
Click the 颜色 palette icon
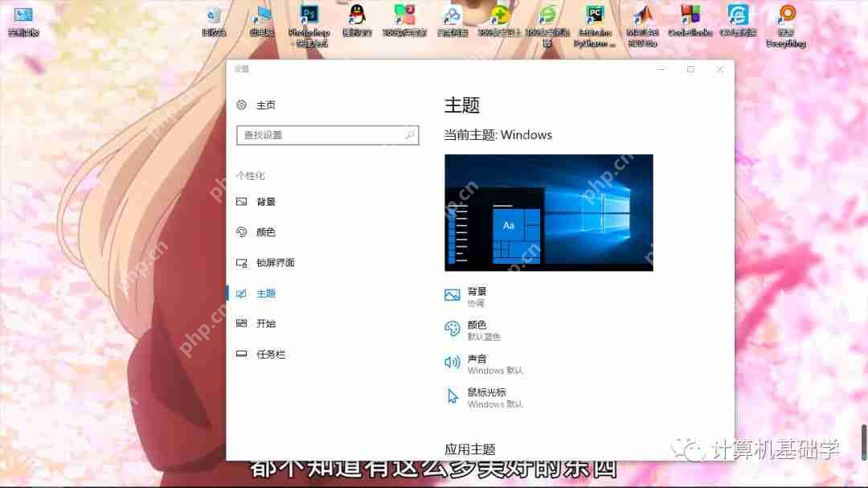pos(452,328)
